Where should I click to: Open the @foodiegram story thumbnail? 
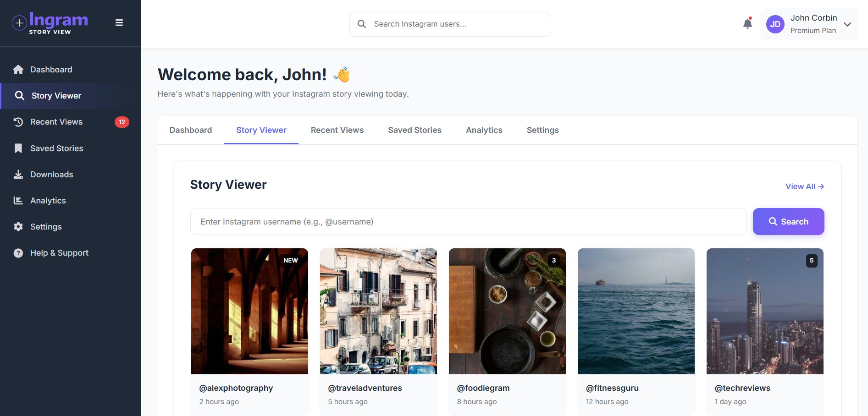click(507, 312)
